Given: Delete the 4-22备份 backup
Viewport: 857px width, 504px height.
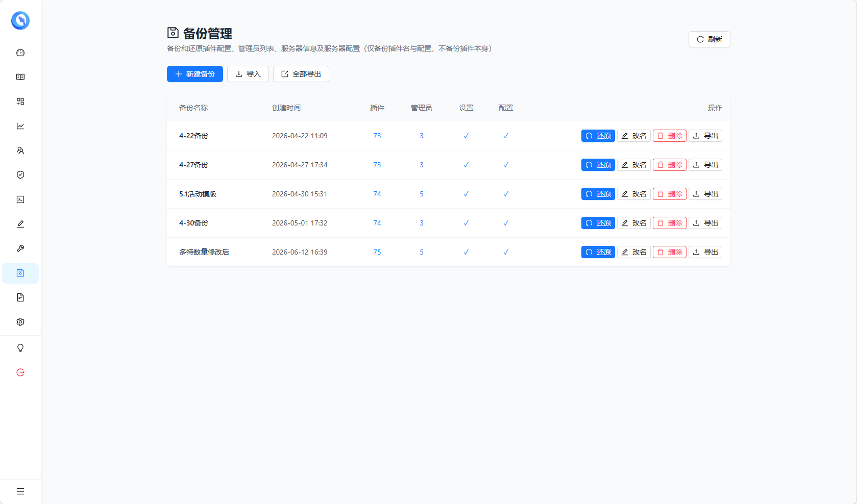Looking at the screenshot, I should click(x=670, y=136).
